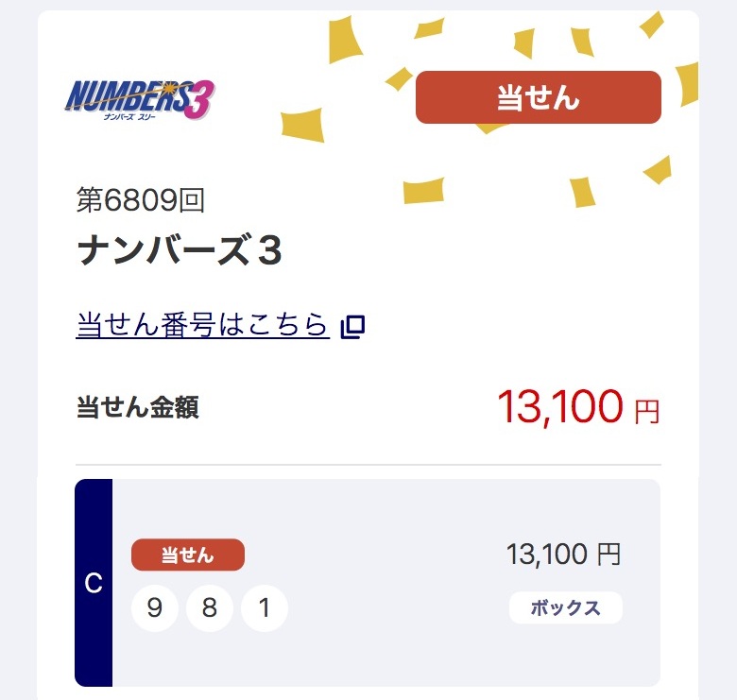The width and height of the screenshot is (737, 700).
Task: Click the large red 当せん banner
Action: [x=538, y=97]
